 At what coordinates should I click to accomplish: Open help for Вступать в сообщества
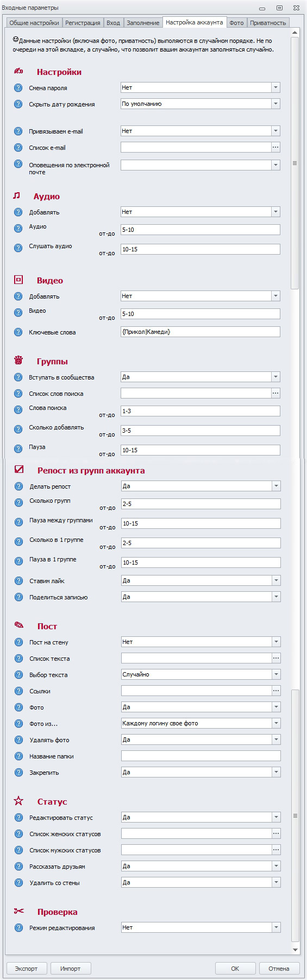(x=18, y=377)
